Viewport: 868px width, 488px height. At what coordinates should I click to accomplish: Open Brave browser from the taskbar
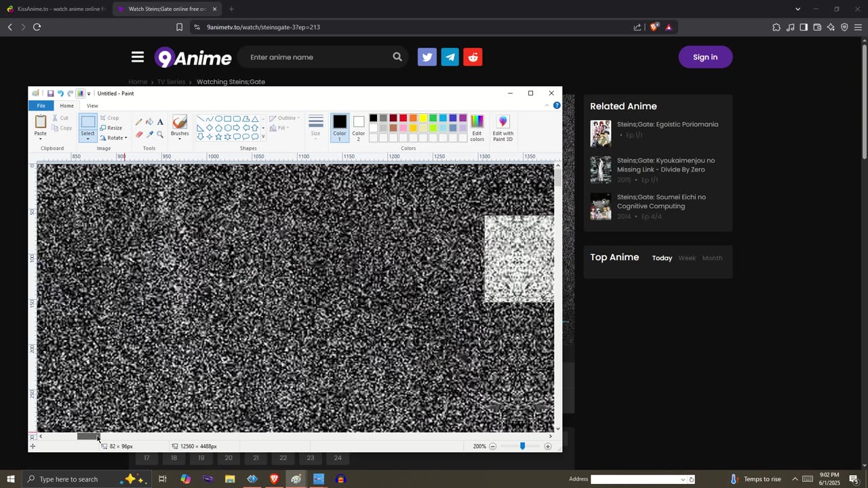point(274,479)
